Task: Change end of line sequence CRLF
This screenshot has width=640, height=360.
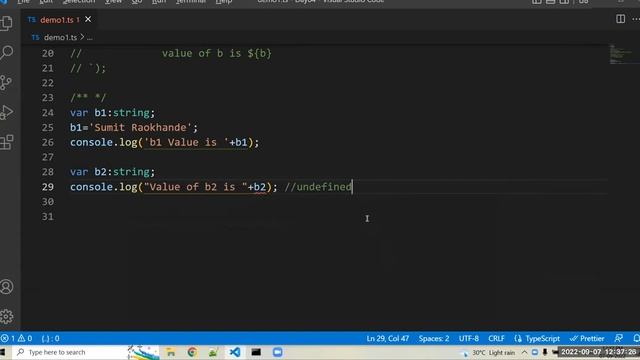Action: coord(496,338)
